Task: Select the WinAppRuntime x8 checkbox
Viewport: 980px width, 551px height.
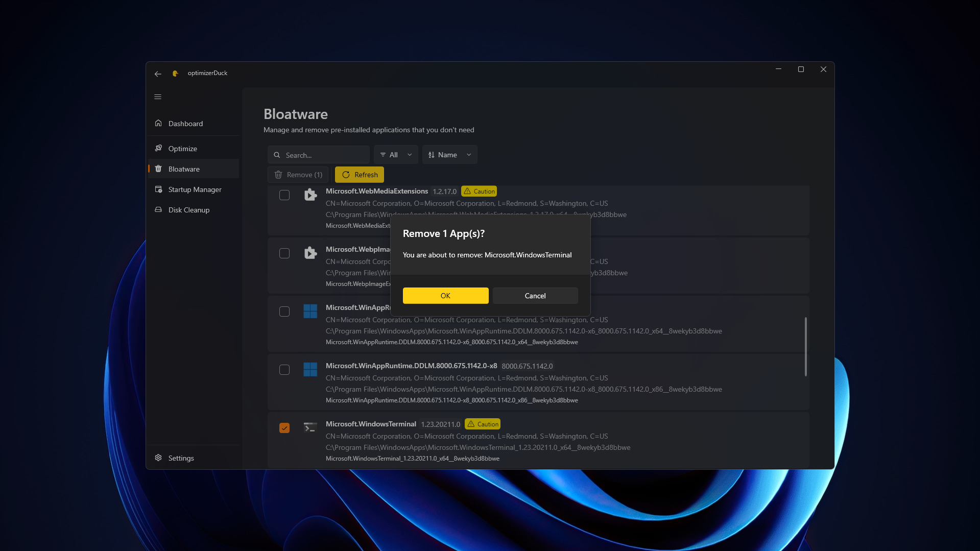Action: click(284, 370)
